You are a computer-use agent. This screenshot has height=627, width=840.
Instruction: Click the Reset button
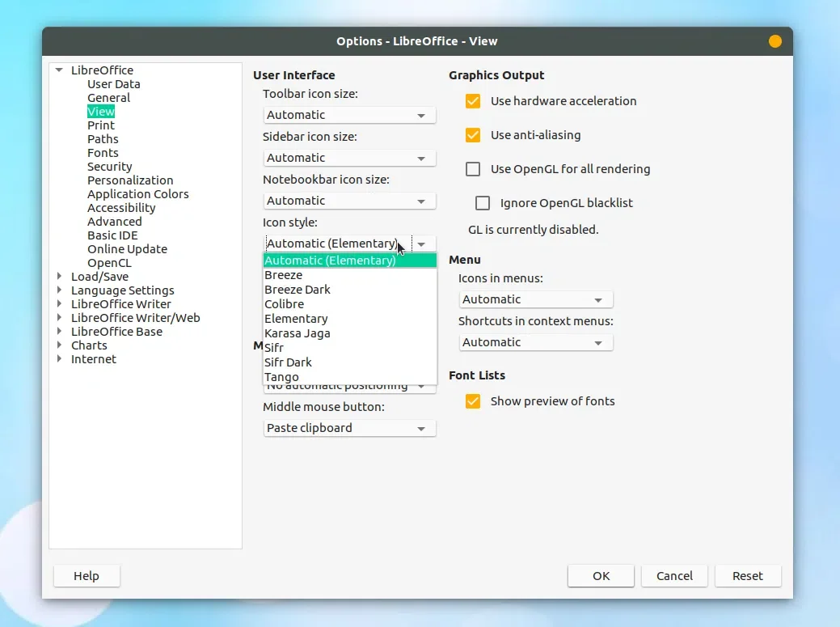[748, 576]
